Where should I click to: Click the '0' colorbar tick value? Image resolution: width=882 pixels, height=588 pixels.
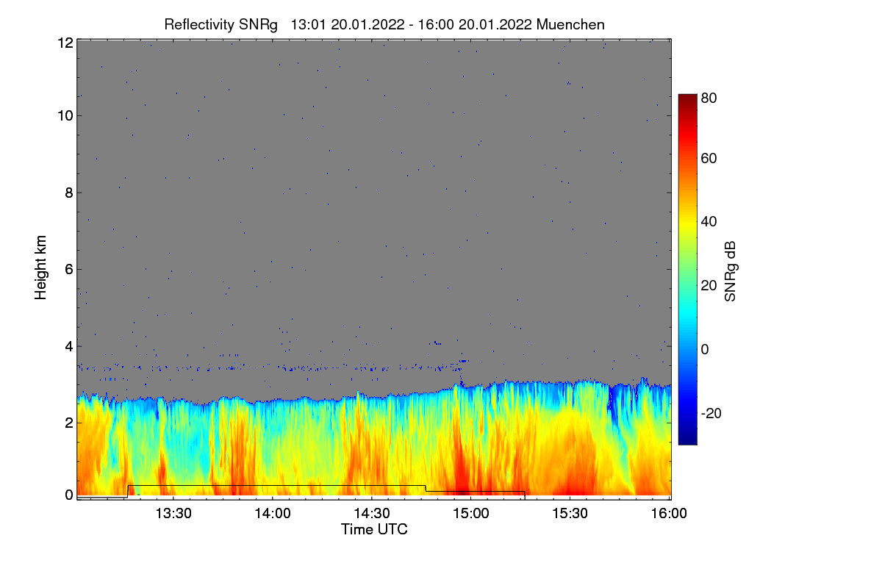(705, 350)
